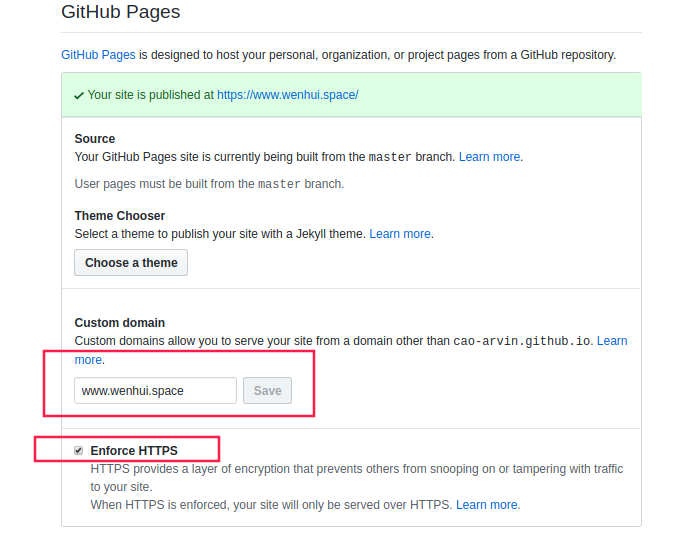This screenshot has width=680, height=537.
Task: Click the Source heading
Action: pyautogui.click(x=95, y=139)
